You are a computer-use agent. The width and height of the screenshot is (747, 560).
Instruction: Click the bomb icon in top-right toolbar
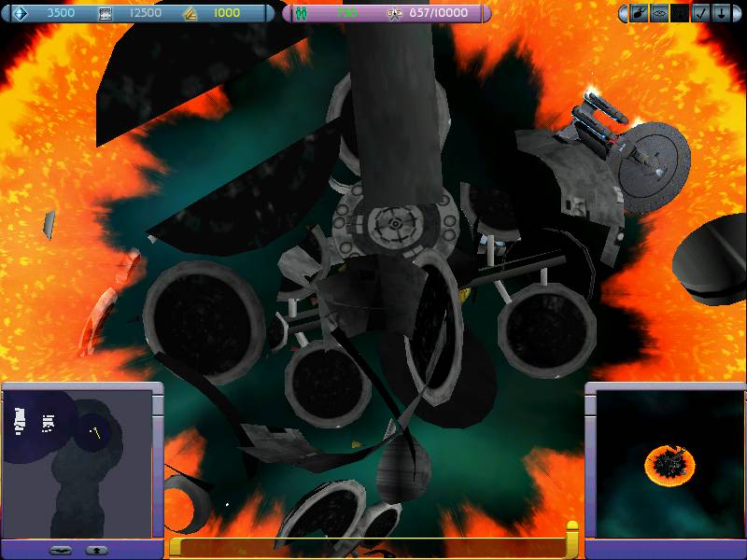pyautogui.click(x=640, y=13)
